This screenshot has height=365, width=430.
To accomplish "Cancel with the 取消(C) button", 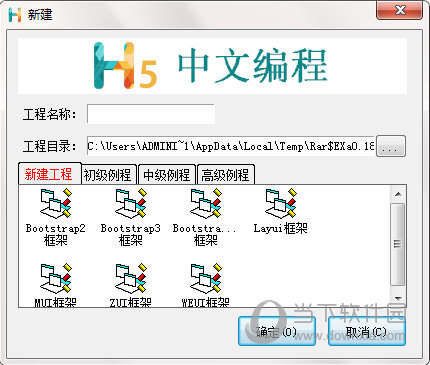I will pos(367,331).
